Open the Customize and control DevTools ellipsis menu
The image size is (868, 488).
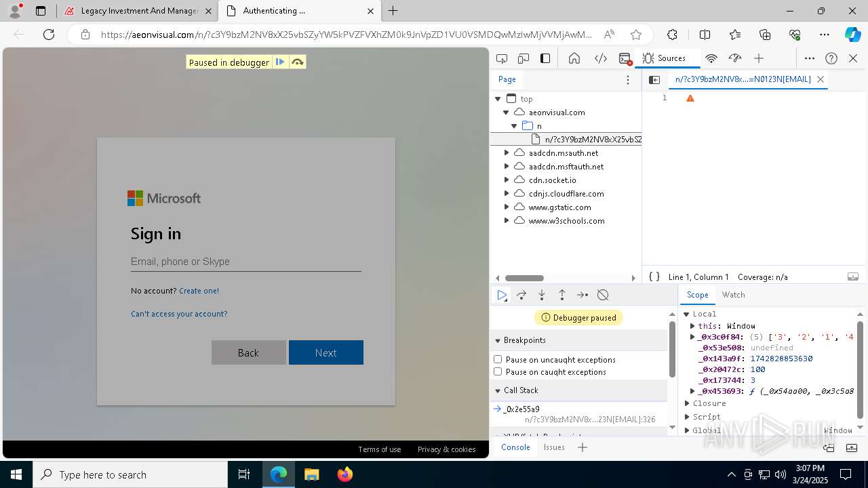click(810, 58)
